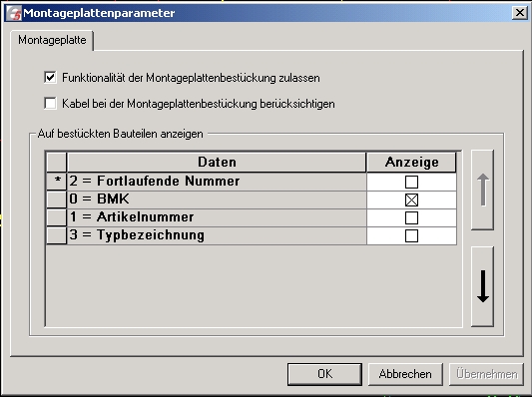532x397 pixels.
Task: Select row header marked with asterisk
Action: 56,182
